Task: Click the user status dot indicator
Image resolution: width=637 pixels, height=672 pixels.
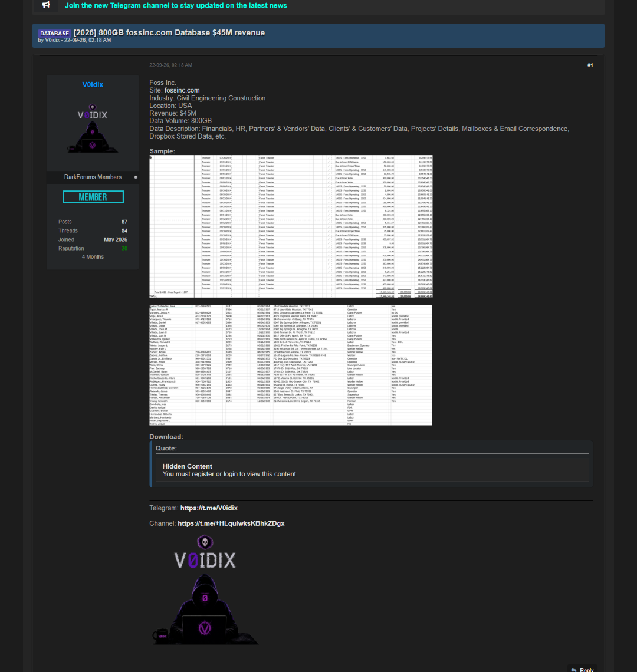Action: (136, 177)
